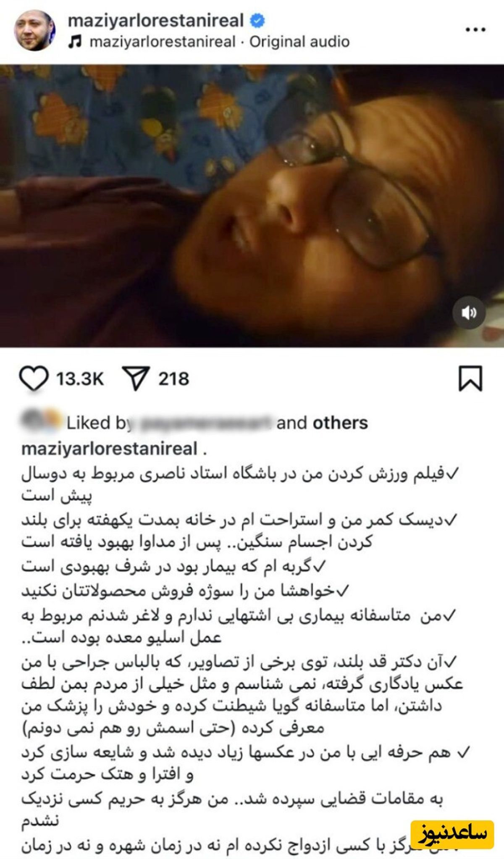Screen dimensions: 504x859
Task: Open audio author maziyarlorestanireal link
Action: (x=163, y=42)
